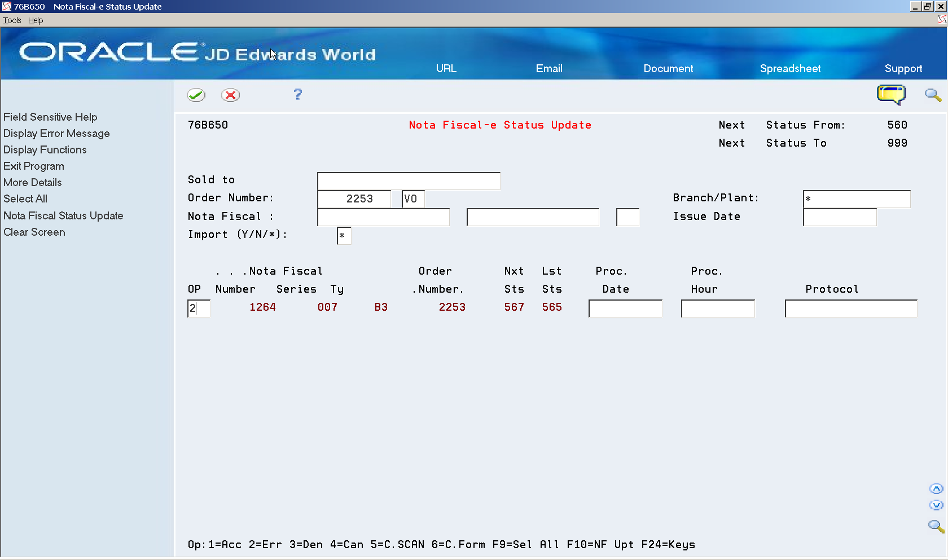Image resolution: width=948 pixels, height=560 pixels.
Task: Click More Details in sidebar
Action: tap(33, 182)
